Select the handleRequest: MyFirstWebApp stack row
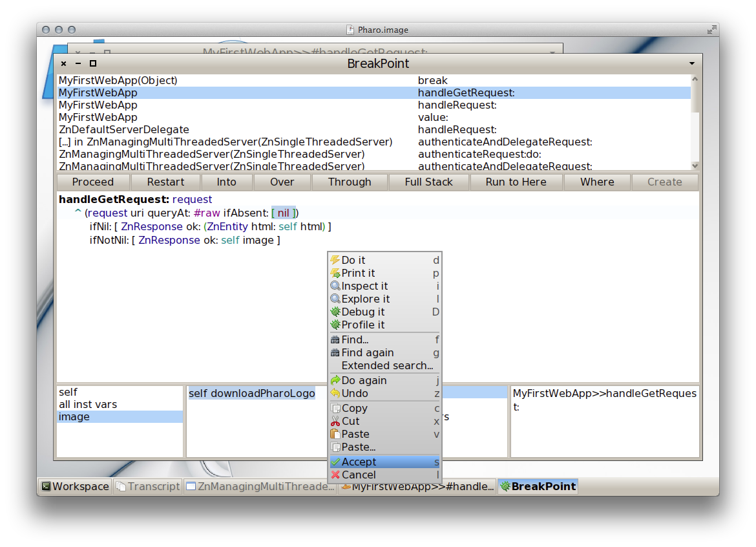Image resolution: width=756 pixels, height=547 pixels. point(374,105)
